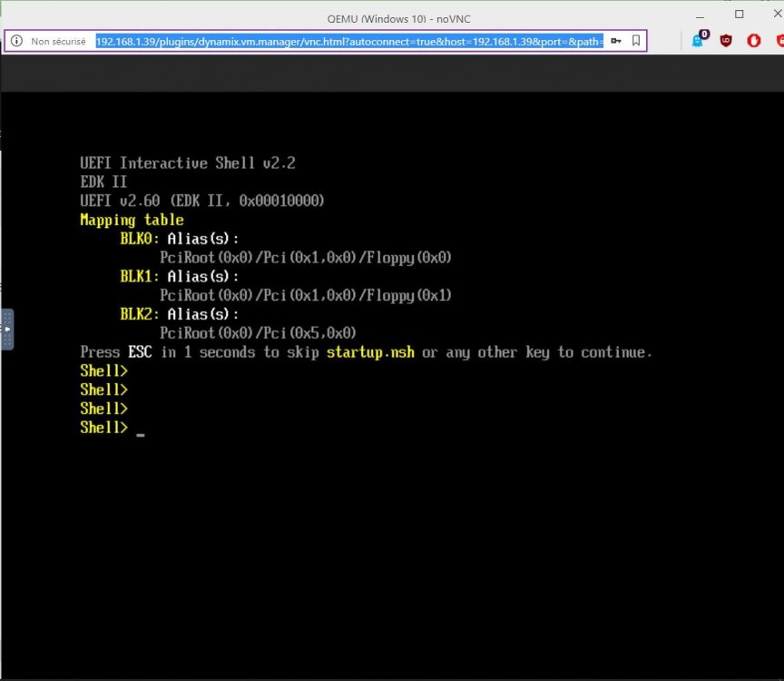Click the 'EDK II' line

pyautogui.click(x=103, y=182)
